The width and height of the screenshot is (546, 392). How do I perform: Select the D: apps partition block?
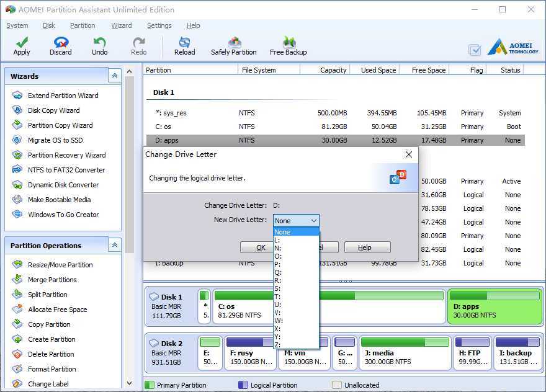click(x=495, y=306)
